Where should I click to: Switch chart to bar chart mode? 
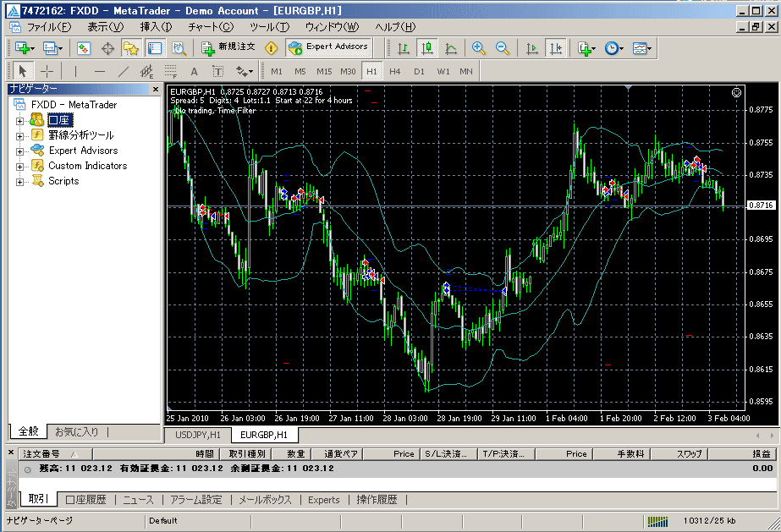[404, 48]
